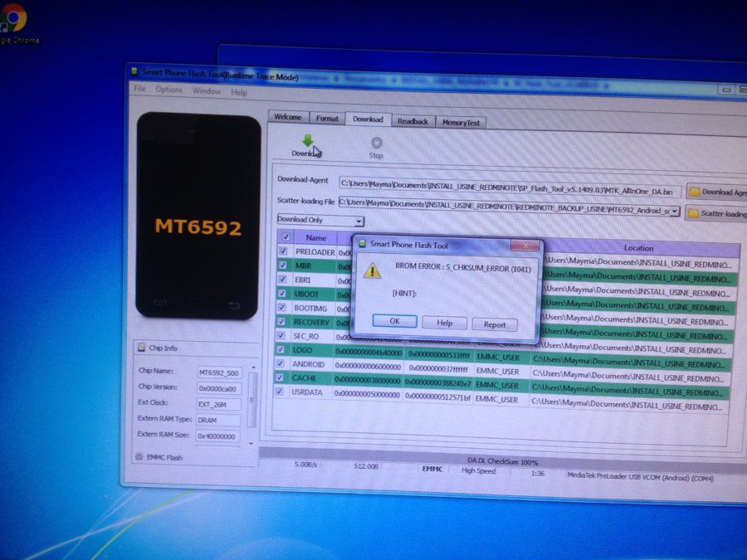Open the Window menu

click(207, 91)
